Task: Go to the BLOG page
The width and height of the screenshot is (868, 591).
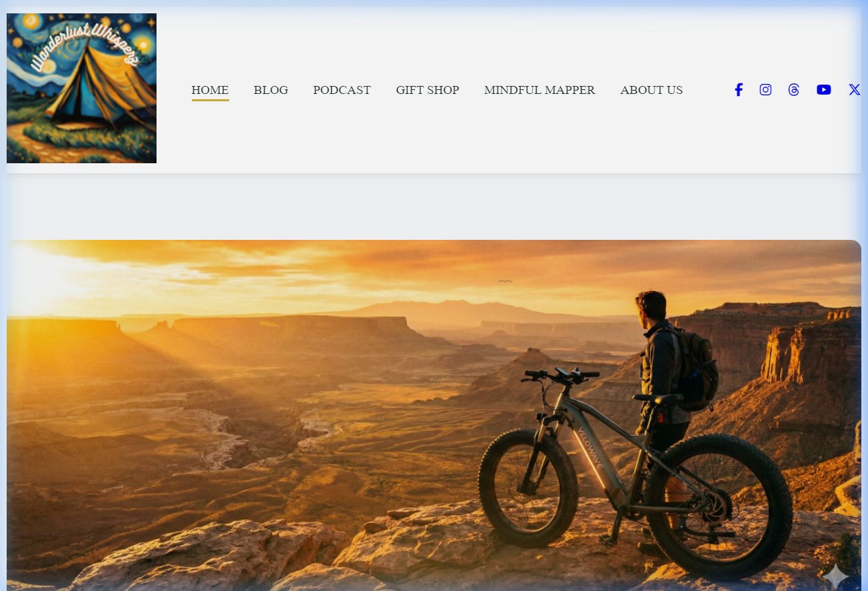Action: tap(270, 90)
